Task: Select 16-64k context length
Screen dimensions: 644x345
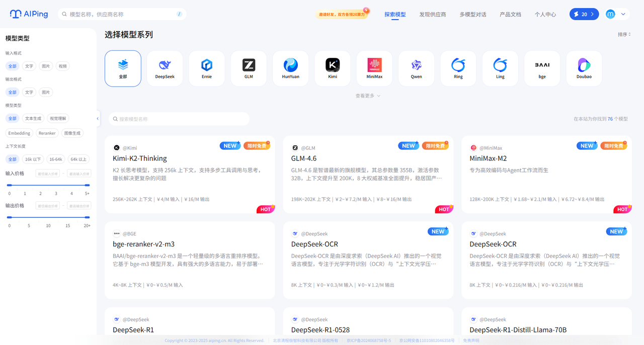Action: pyautogui.click(x=56, y=159)
